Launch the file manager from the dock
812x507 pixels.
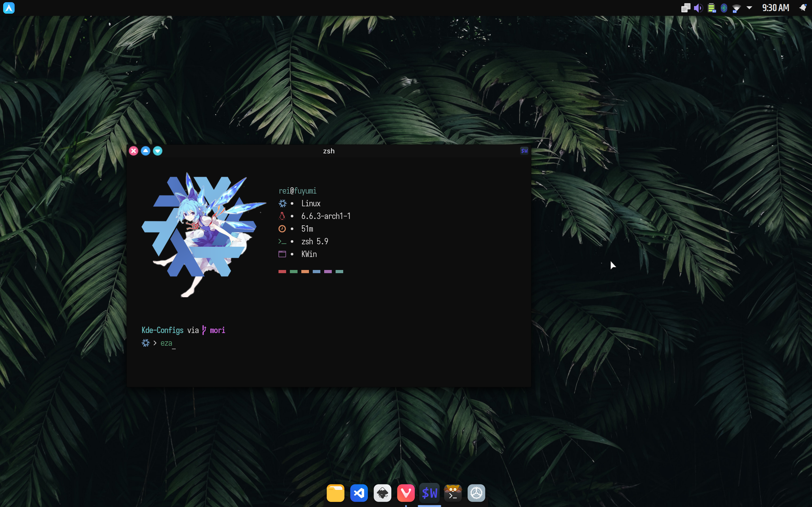pyautogui.click(x=335, y=493)
